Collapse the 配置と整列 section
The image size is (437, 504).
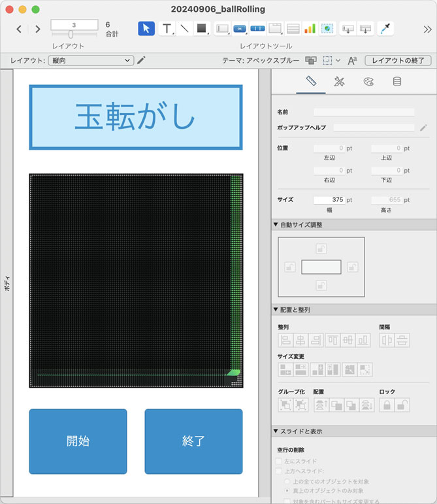tap(276, 310)
